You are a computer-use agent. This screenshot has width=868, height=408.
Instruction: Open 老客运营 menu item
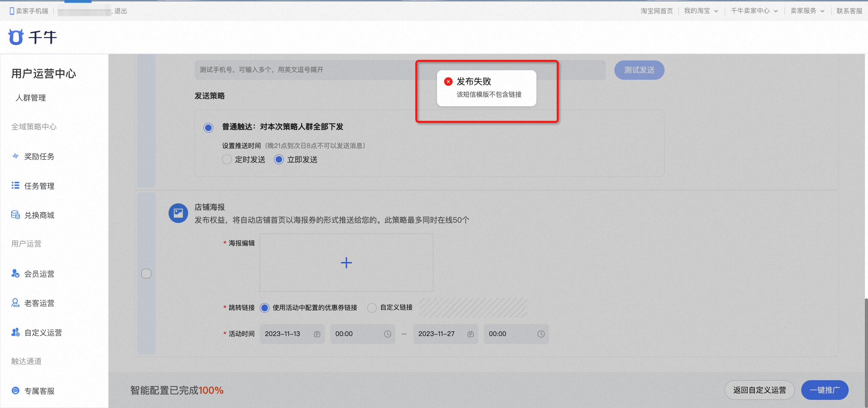coord(39,303)
